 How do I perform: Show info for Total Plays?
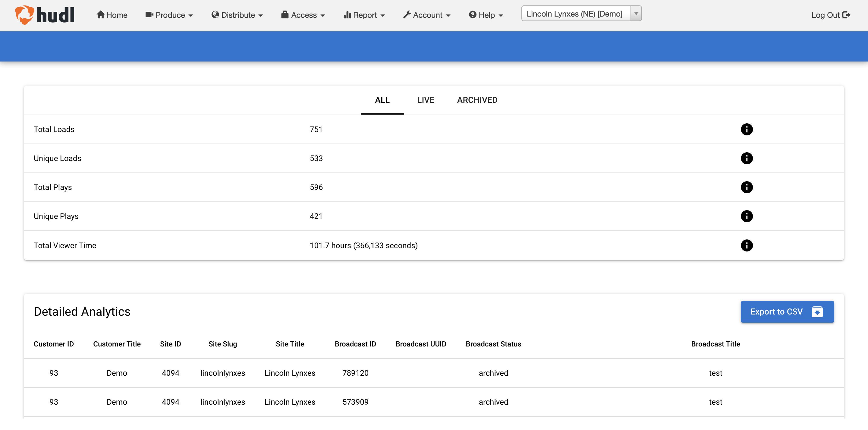tap(746, 187)
